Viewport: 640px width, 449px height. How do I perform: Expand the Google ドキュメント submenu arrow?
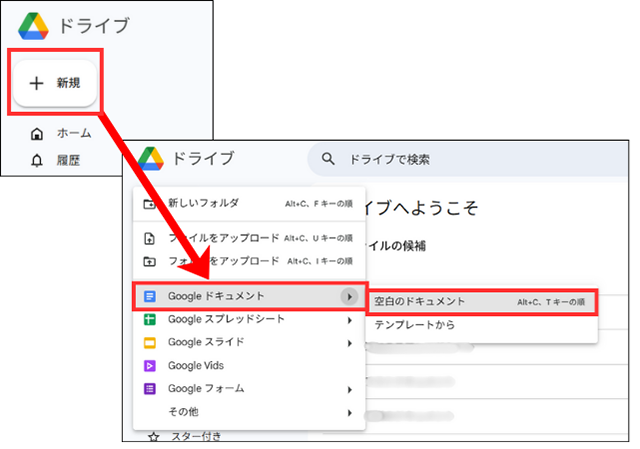349,296
